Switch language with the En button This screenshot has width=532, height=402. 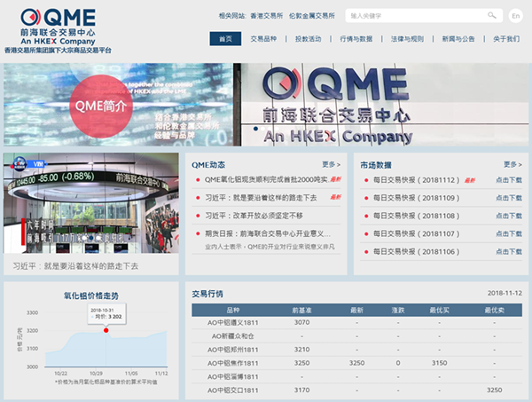pyautogui.click(x=517, y=16)
